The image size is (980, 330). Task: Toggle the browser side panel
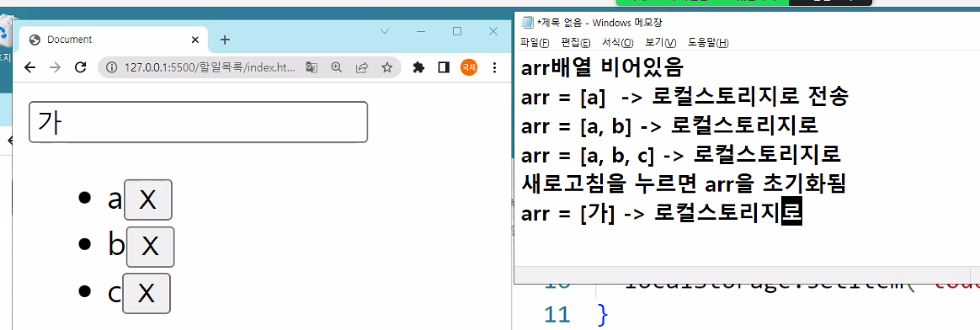tap(444, 67)
